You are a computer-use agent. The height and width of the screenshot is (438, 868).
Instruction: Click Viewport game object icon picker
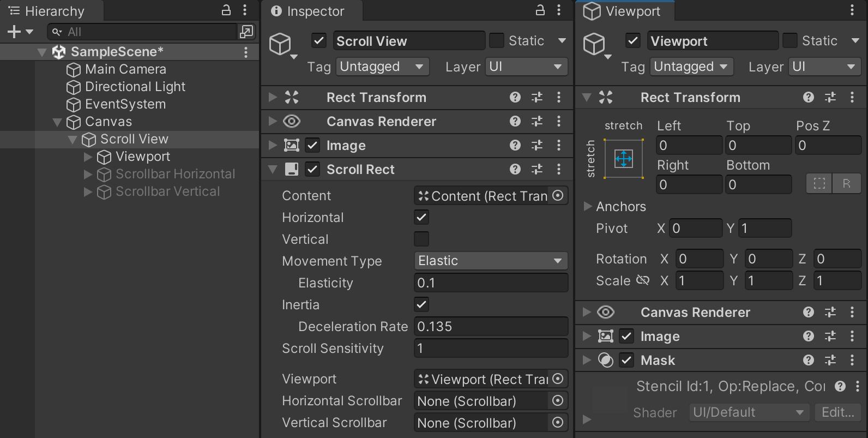tap(597, 46)
